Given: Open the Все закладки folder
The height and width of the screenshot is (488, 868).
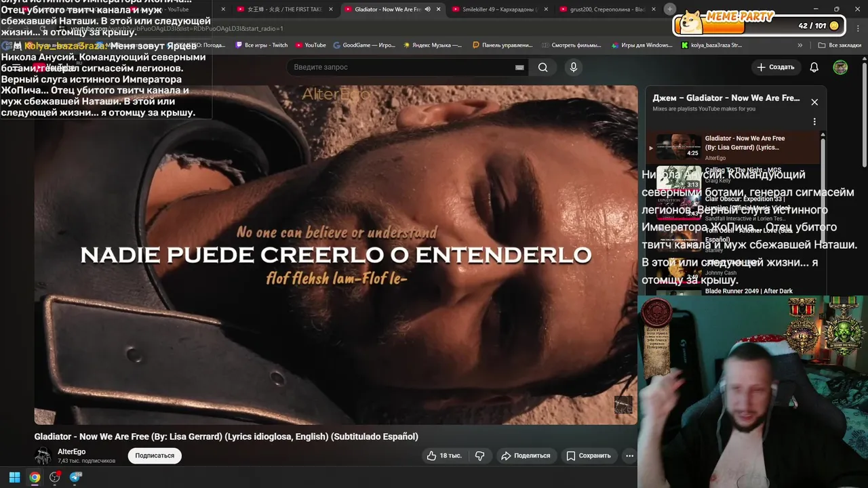Looking at the screenshot, I should [840, 45].
